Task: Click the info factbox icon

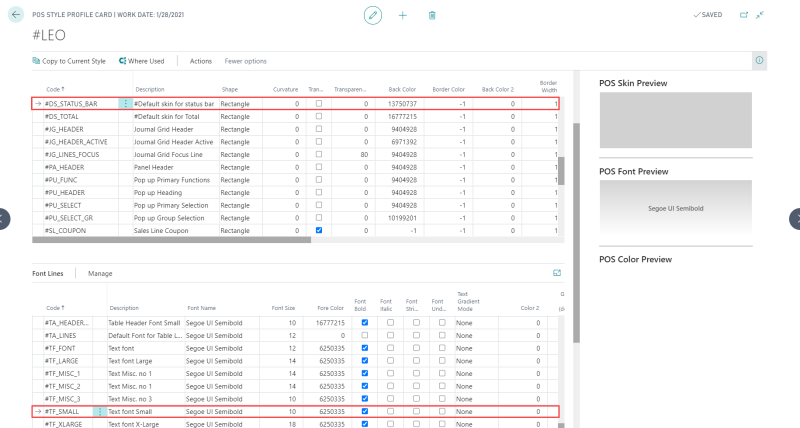Action: click(759, 61)
